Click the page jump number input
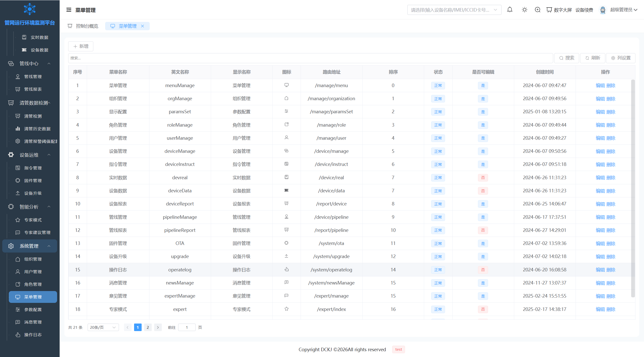644x357 pixels. click(187, 327)
